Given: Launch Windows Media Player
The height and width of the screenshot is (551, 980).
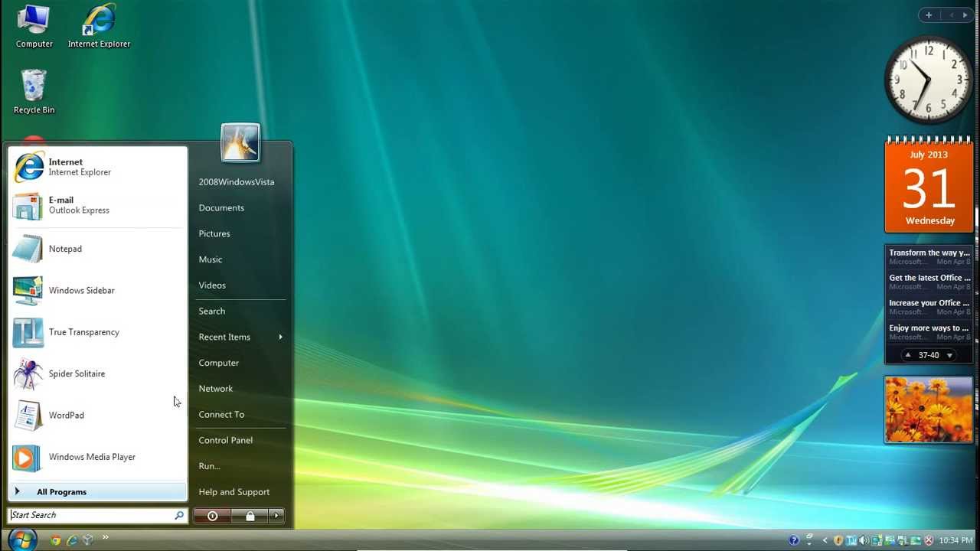Looking at the screenshot, I should click(97, 457).
